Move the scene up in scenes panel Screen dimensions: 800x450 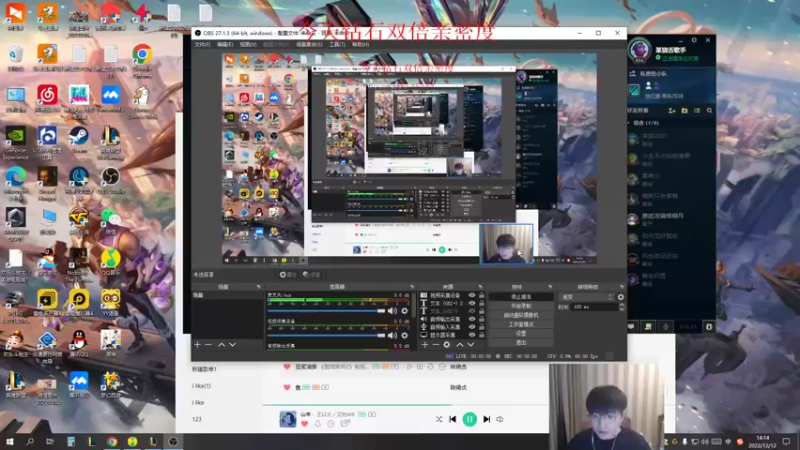(x=221, y=345)
